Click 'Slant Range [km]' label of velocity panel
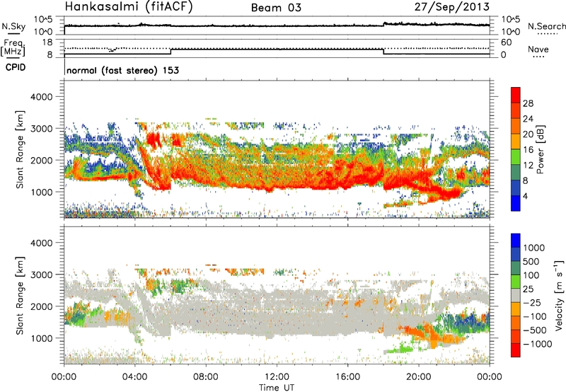 (x=20, y=295)
